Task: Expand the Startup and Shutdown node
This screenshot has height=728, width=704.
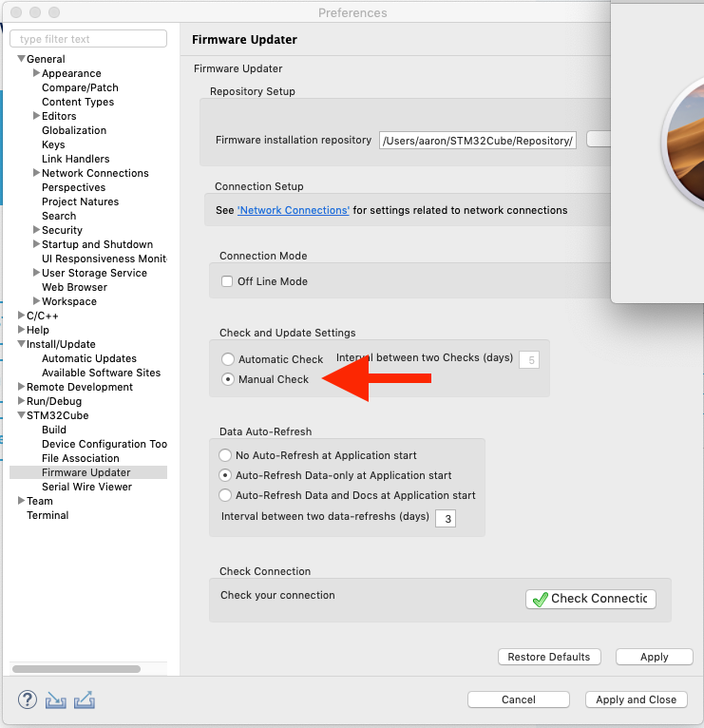Action: pyautogui.click(x=36, y=243)
